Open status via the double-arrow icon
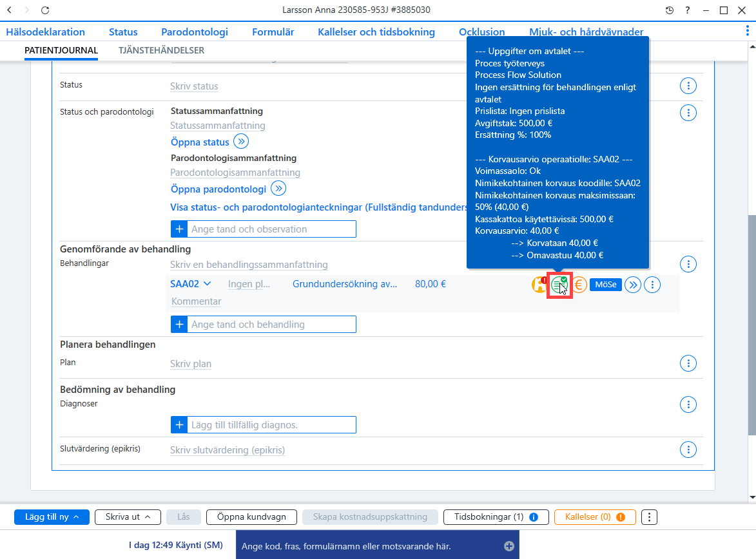Screen dimensions: 756x559 [x=241, y=142]
